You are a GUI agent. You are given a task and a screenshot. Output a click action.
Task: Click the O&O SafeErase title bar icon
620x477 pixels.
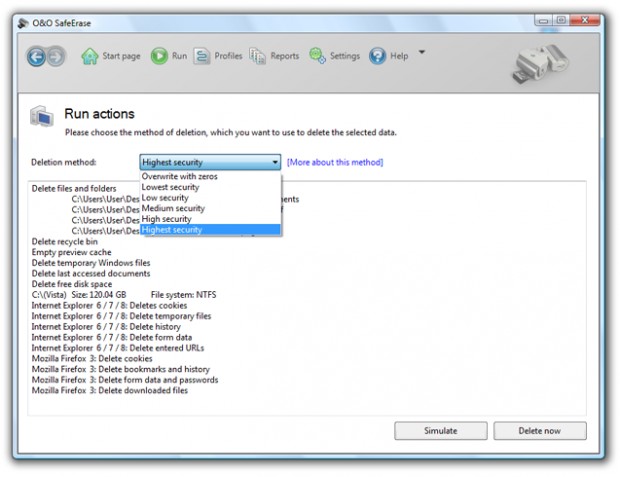pos(23,23)
